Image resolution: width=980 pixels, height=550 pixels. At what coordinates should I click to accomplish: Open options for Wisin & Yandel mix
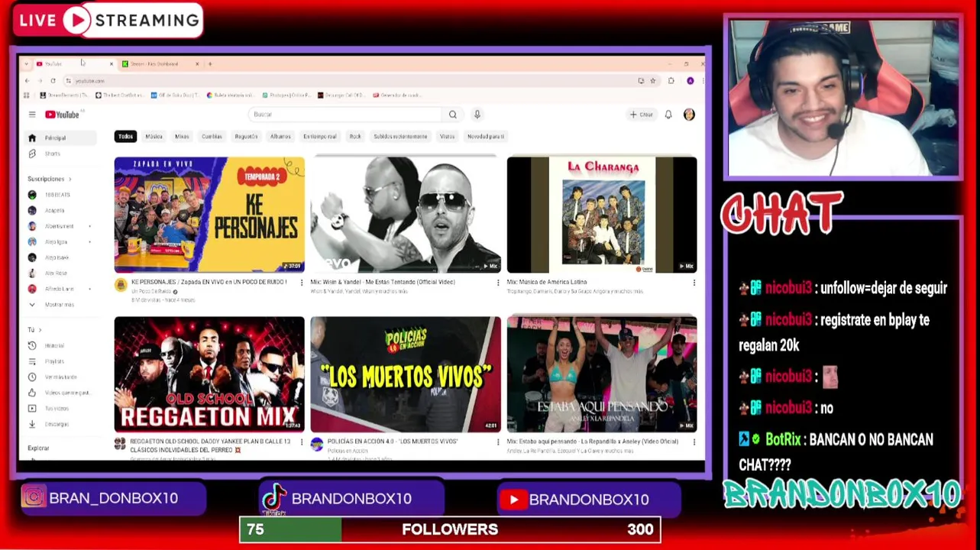pos(497,283)
